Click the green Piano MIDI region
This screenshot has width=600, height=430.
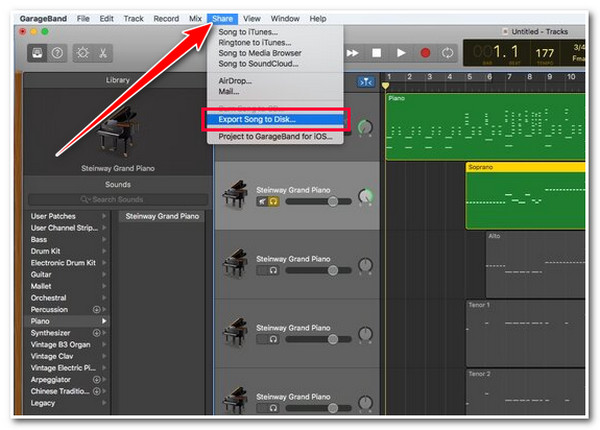click(485, 129)
